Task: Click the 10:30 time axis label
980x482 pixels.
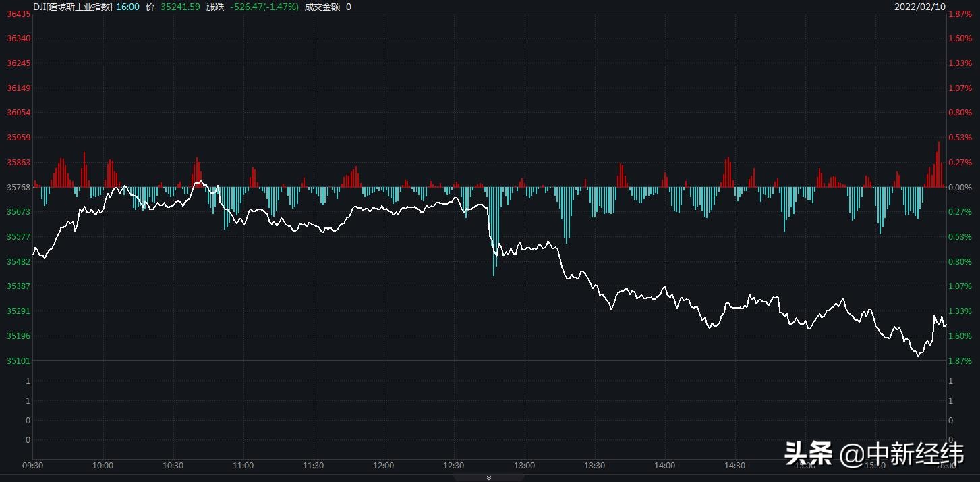Action: (173, 466)
